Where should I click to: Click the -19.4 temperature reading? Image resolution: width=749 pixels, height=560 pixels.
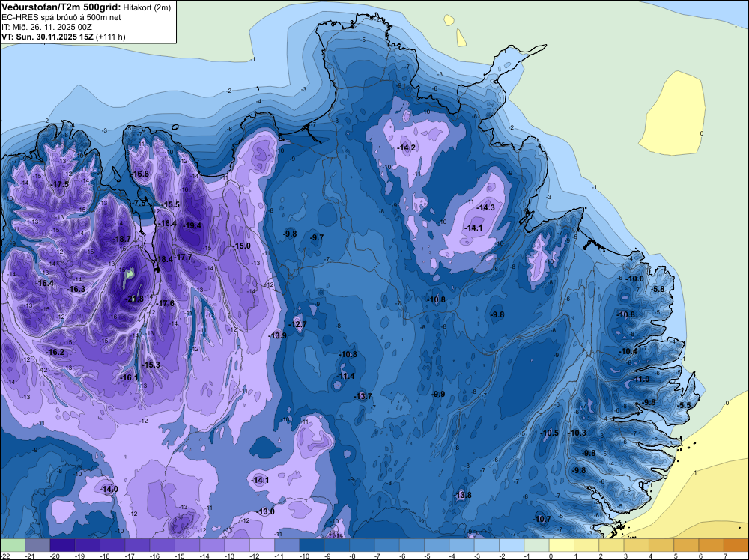tap(192, 226)
